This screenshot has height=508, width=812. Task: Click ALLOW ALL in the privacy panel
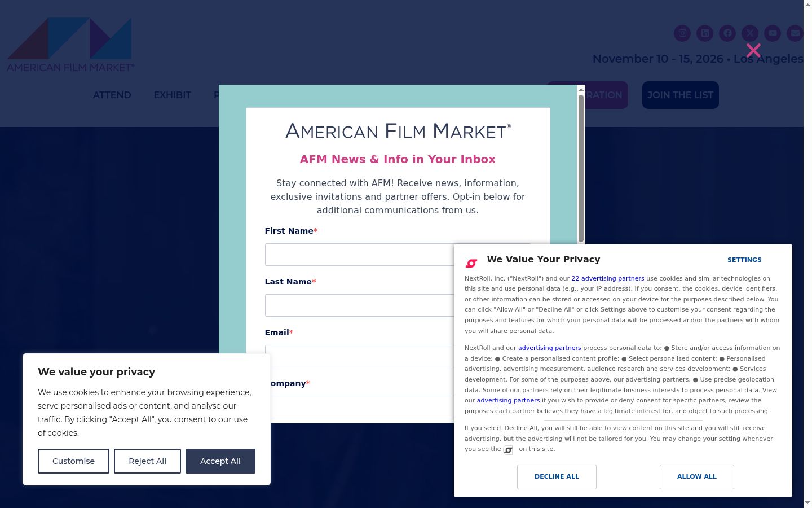(697, 476)
